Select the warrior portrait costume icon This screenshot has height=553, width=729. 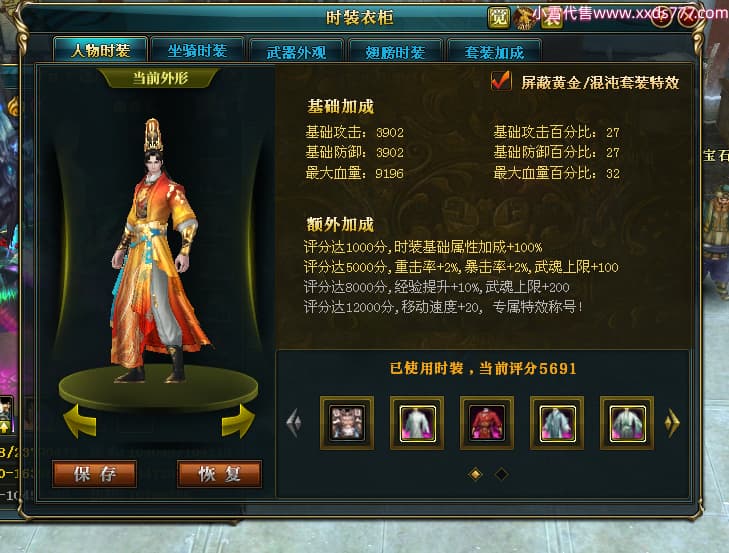pos(347,423)
